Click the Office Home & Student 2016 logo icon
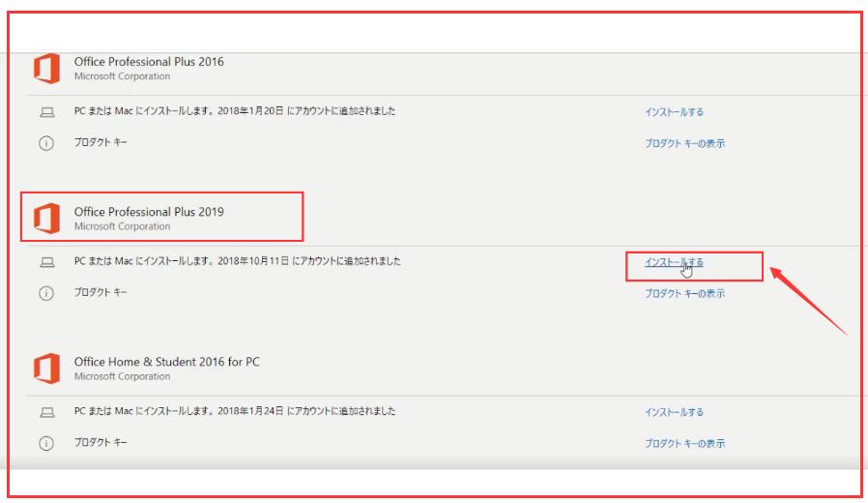868x503 pixels. [x=46, y=369]
